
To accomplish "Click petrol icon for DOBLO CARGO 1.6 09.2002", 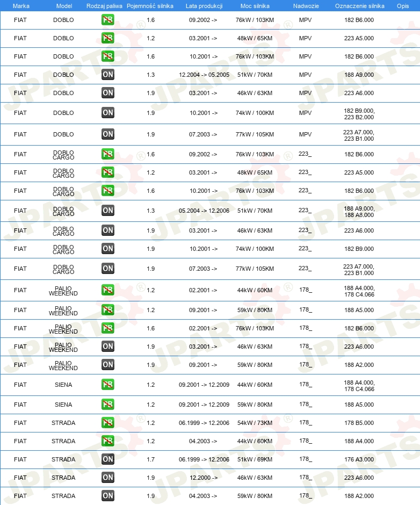I will click(x=107, y=154).
